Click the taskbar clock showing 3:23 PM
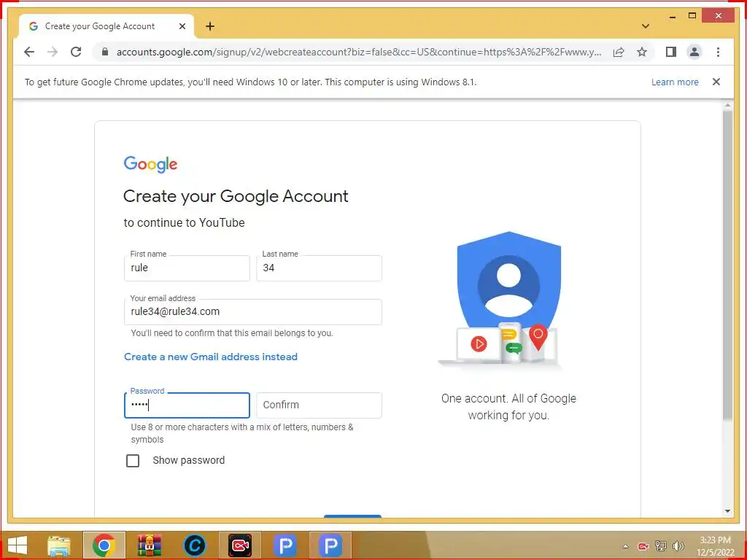The width and height of the screenshot is (747, 560). [x=715, y=546]
